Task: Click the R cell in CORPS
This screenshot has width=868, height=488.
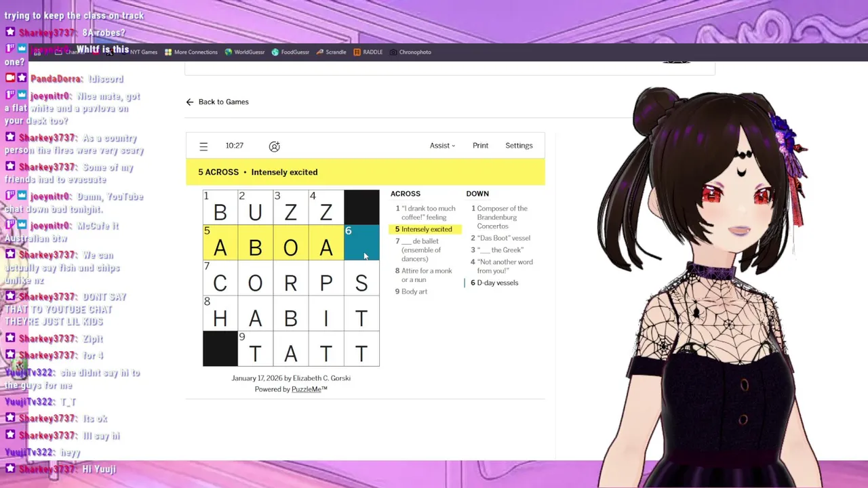Action: click(291, 278)
